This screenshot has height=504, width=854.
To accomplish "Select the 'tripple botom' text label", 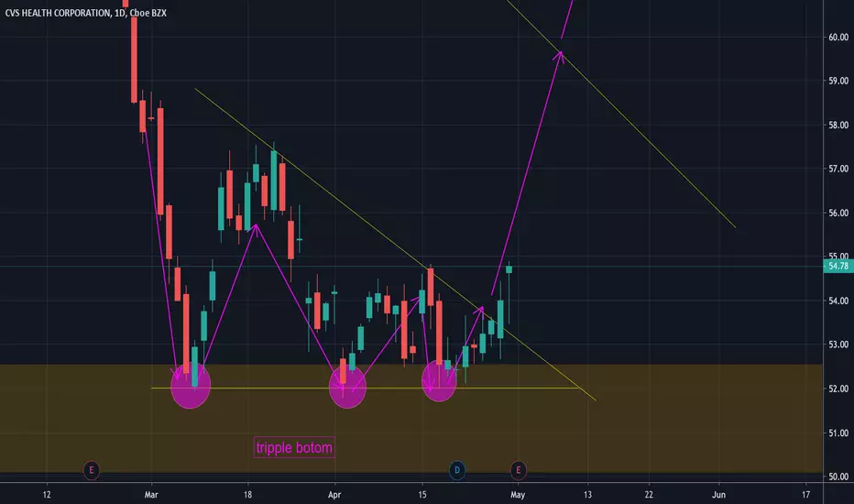I will coord(294,448).
